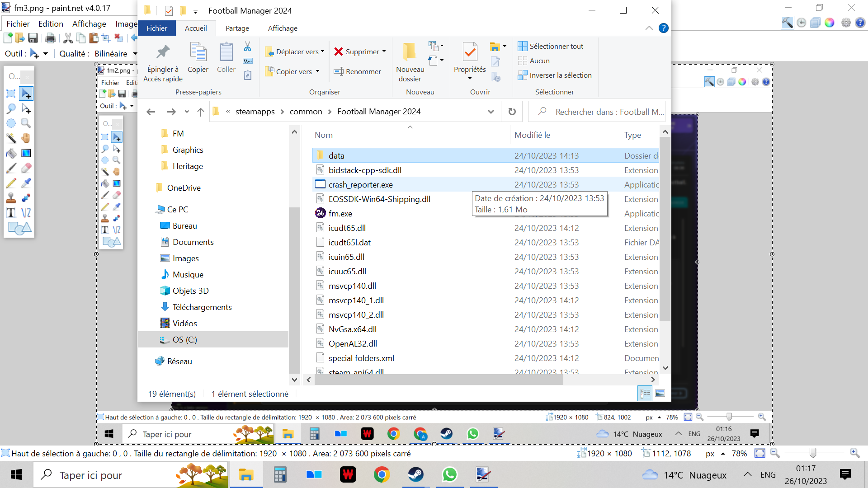Select paint.net Paint Bucket tool
The image size is (868, 488).
(x=11, y=153)
